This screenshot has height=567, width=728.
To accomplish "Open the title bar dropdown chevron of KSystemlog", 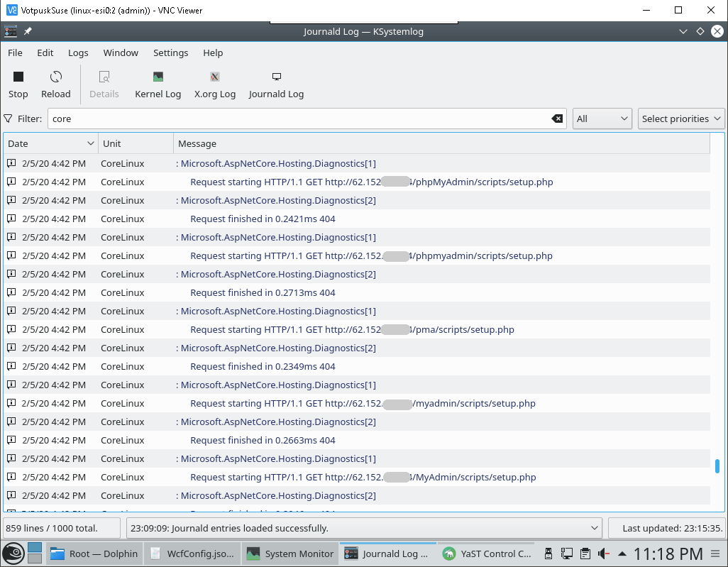I will pos(683,31).
